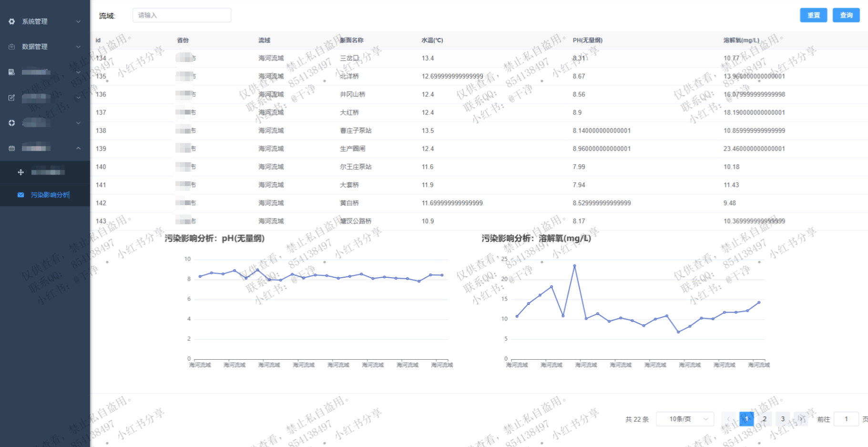
Task: Expand the 系统管理 menu chevron
Action: click(x=78, y=21)
